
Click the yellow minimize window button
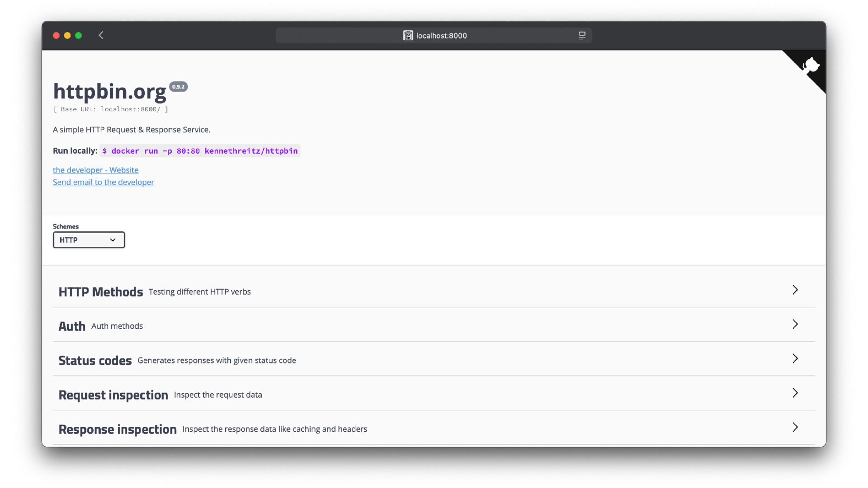point(67,36)
